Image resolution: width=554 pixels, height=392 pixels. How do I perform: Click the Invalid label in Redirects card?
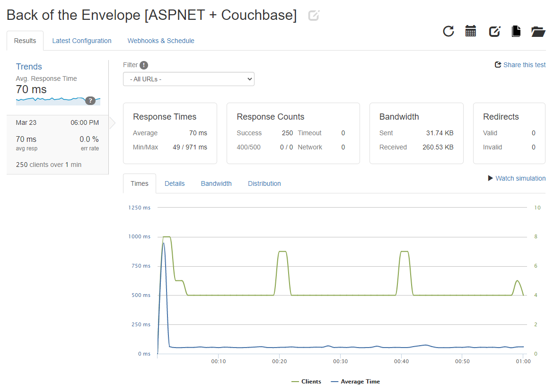492,147
